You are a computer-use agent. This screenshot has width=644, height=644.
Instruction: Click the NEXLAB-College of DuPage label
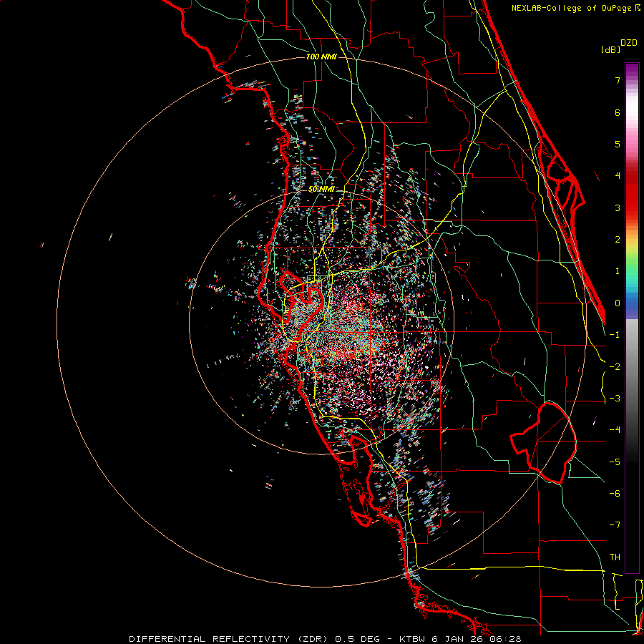(x=572, y=8)
